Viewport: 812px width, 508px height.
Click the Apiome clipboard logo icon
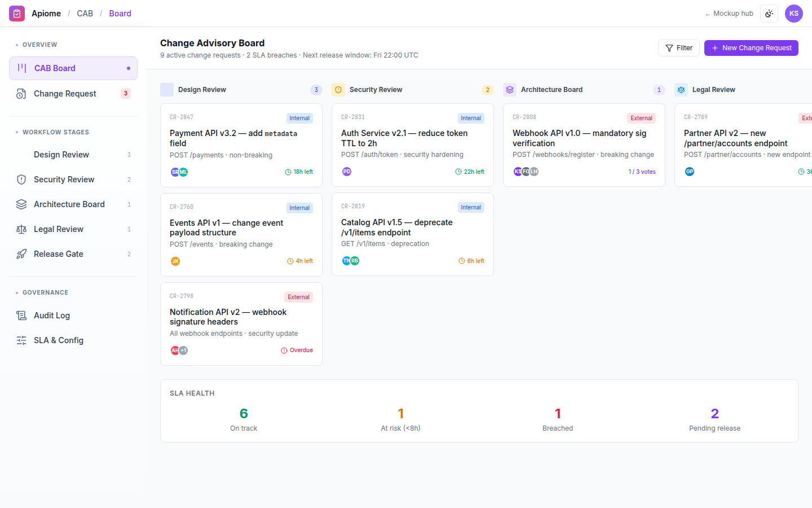pos(17,14)
